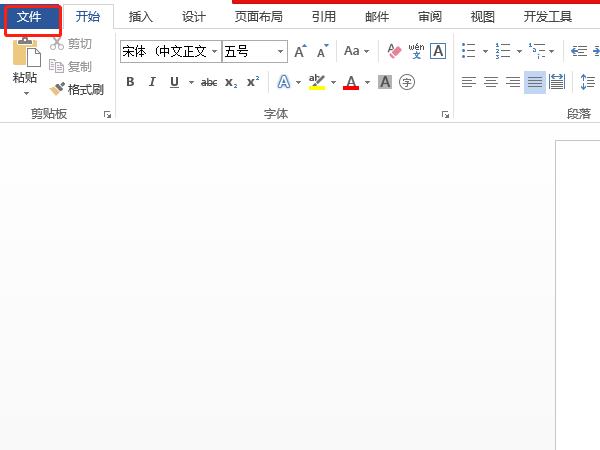
Task: Open the 引用 tab
Action: tap(324, 16)
